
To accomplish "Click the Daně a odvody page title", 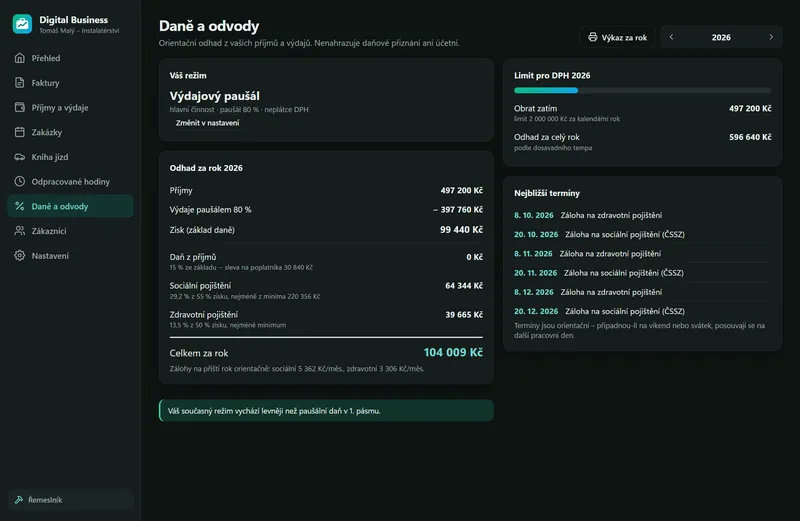I will coord(209,26).
